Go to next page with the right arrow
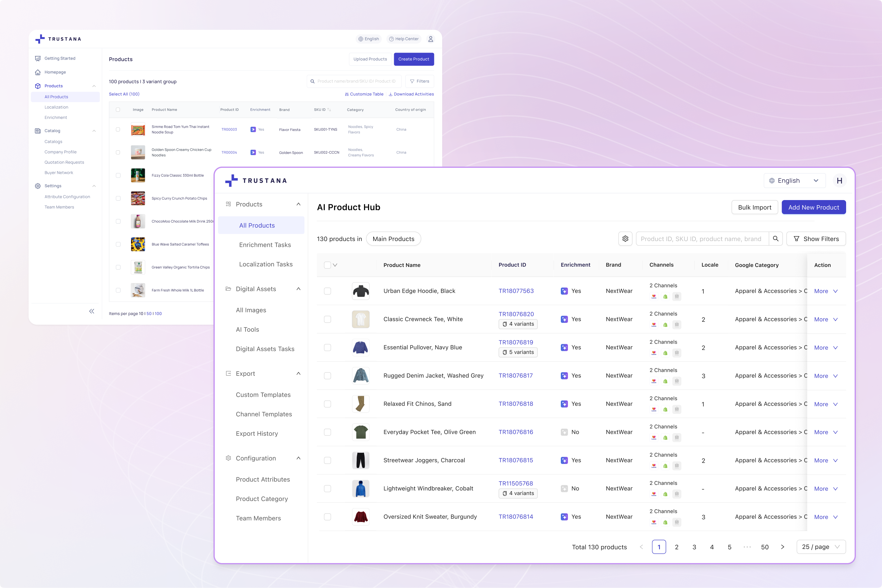This screenshot has height=588, width=882. [782, 547]
